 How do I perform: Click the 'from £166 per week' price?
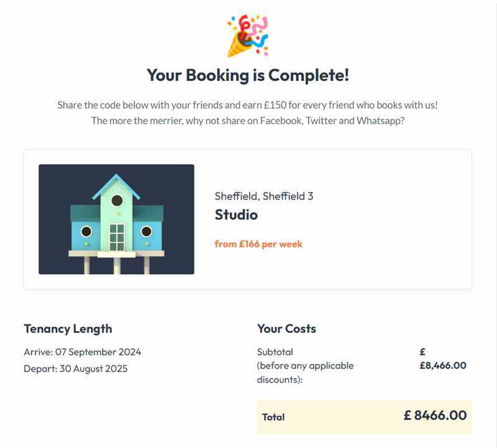click(x=258, y=244)
